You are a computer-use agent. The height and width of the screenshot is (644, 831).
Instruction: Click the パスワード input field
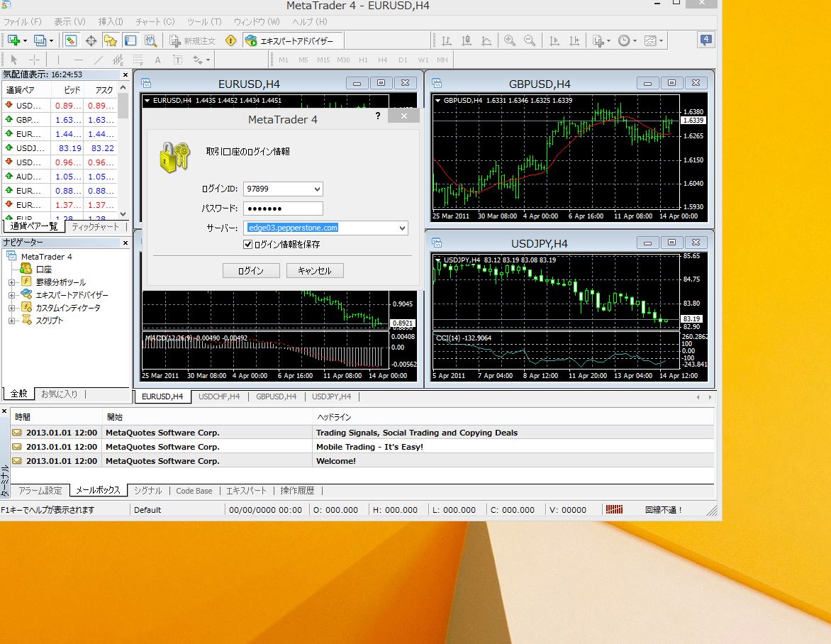point(283,209)
